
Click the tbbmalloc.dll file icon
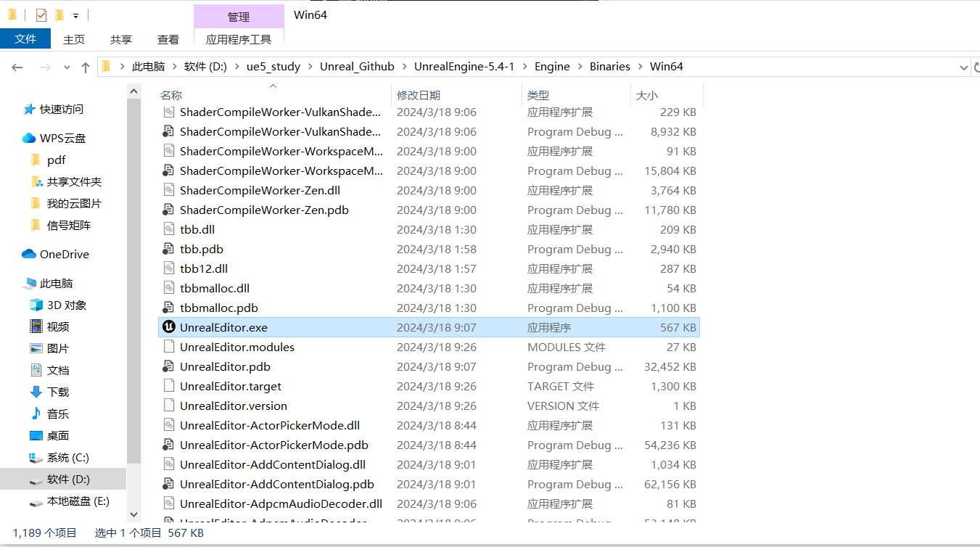pyautogui.click(x=168, y=288)
